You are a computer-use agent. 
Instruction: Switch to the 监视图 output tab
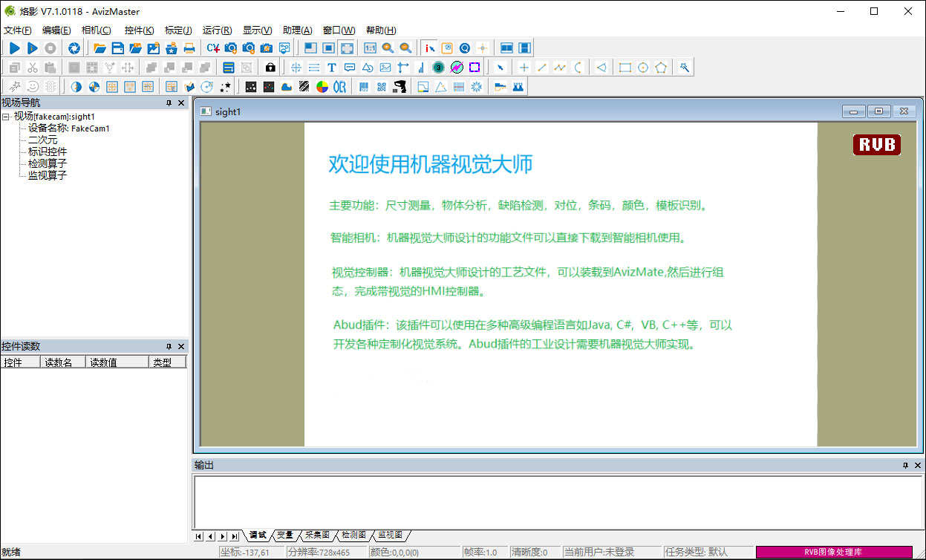coord(390,535)
